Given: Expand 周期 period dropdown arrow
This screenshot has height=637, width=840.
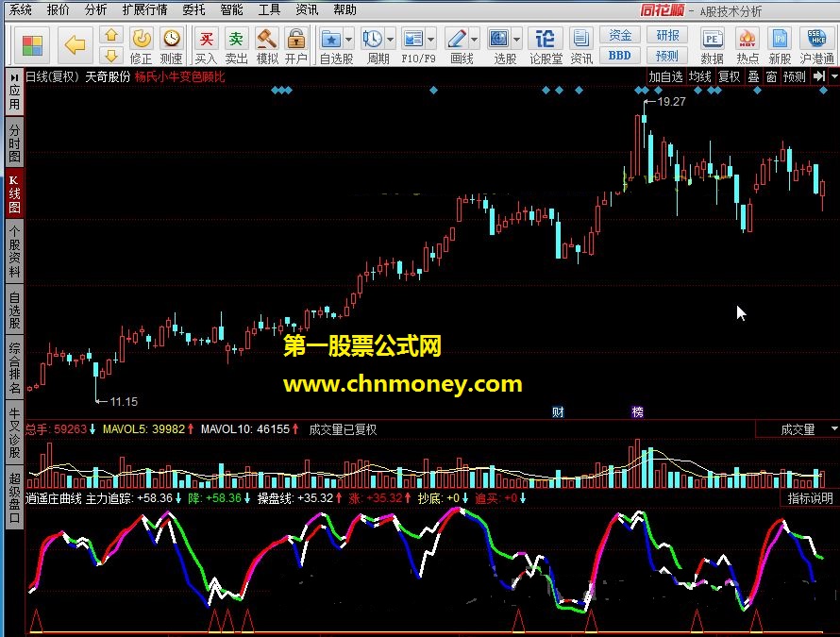Looking at the screenshot, I should (390, 40).
